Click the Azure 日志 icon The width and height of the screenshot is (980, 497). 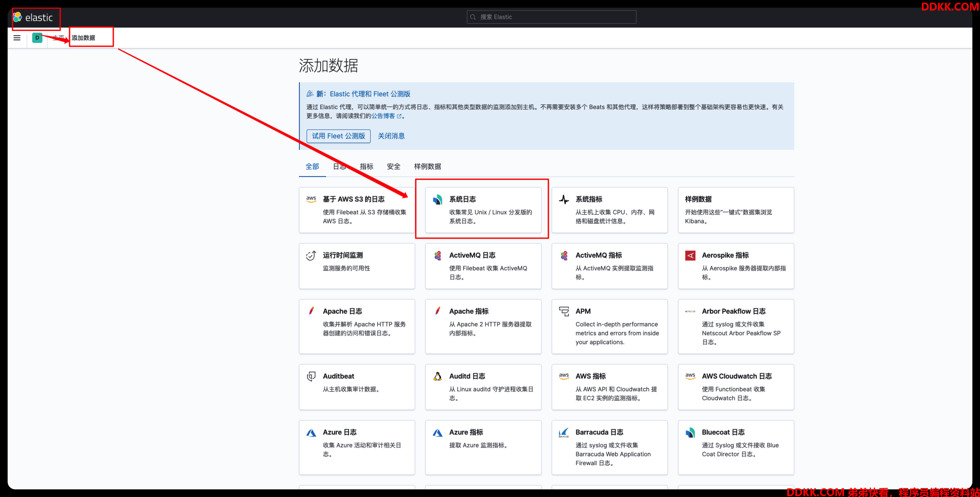(311, 433)
